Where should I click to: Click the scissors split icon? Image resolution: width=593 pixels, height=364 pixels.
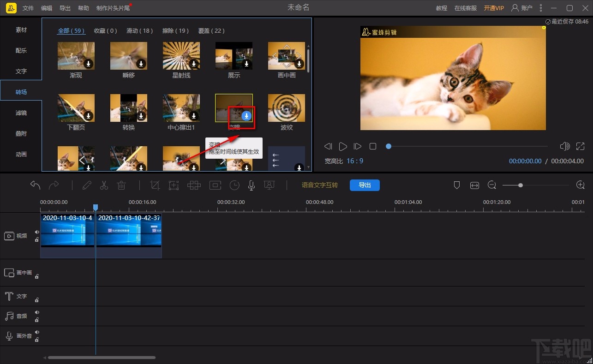(x=104, y=185)
